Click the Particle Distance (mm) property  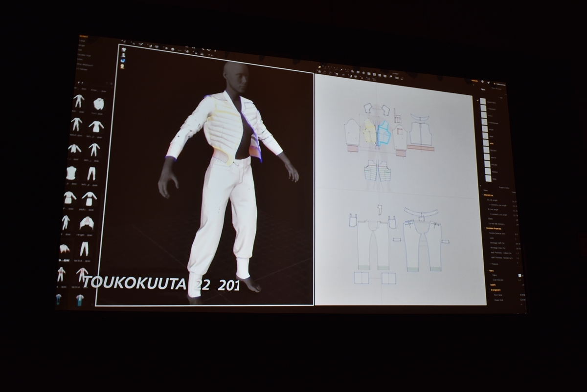[x=497, y=233]
